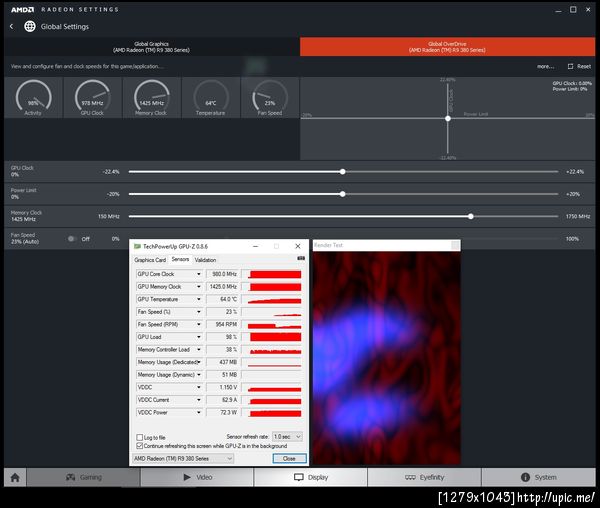This screenshot has width=600, height=508.
Task: Enable the Log to file checkbox
Action: 140,437
